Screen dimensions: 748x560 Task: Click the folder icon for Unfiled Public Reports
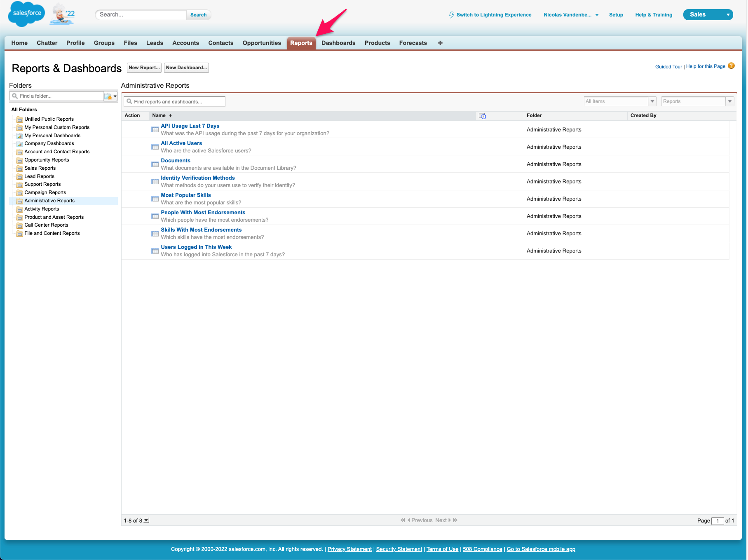point(19,119)
